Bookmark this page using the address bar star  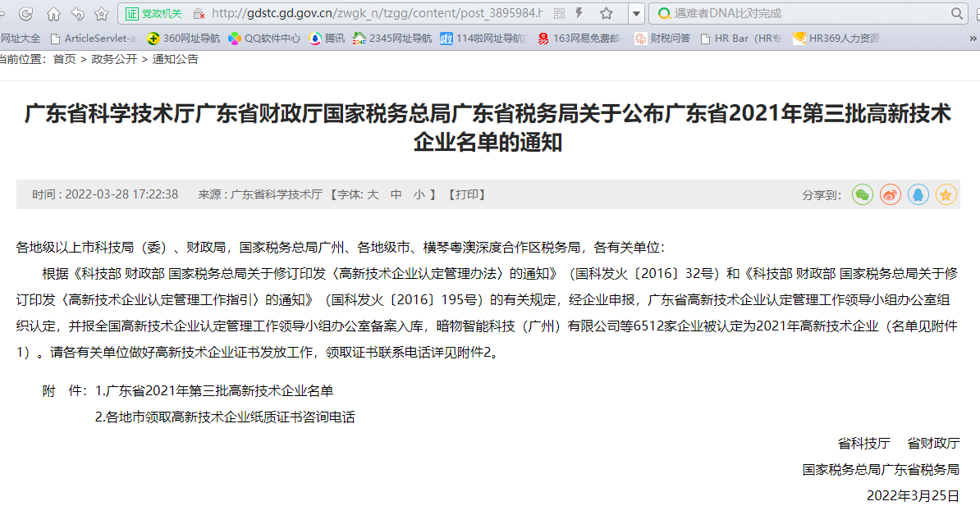click(606, 14)
